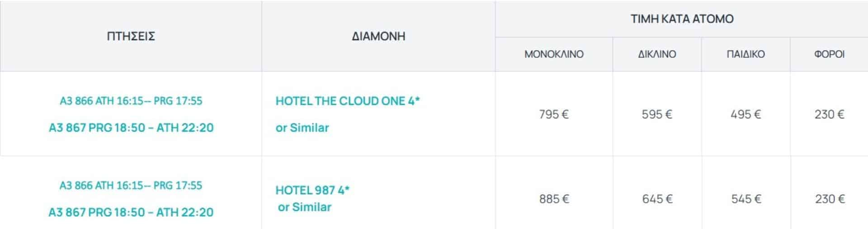Select the 545 € child price

pos(745,199)
